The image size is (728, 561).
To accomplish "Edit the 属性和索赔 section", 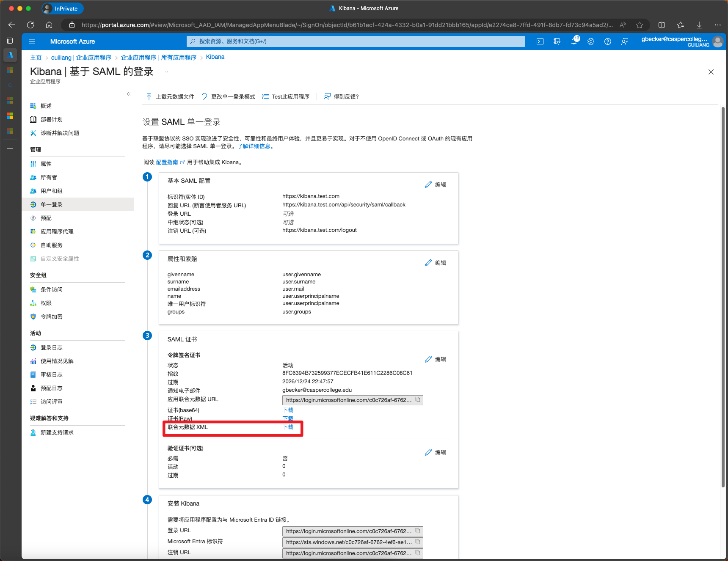I will click(x=436, y=263).
